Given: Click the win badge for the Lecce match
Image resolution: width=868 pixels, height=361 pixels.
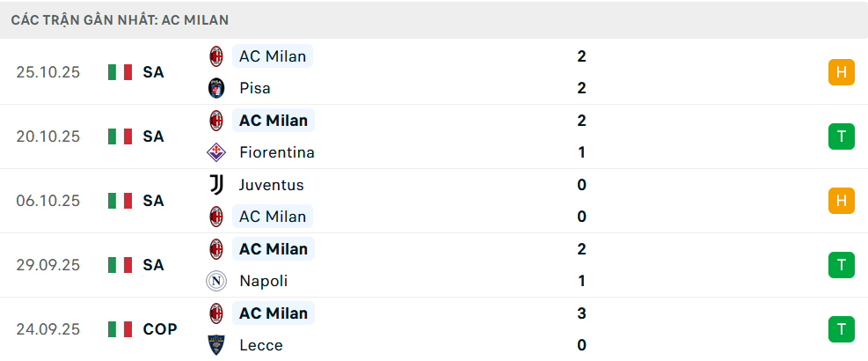Looking at the screenshot, I should click(x=841, y=329).
